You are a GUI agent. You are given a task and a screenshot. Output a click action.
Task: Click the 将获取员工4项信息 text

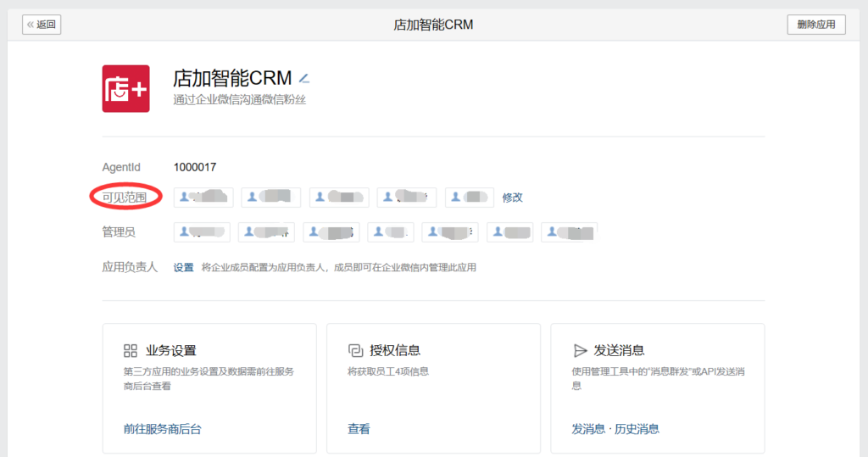pyautogui.click(x=388, y=371)
